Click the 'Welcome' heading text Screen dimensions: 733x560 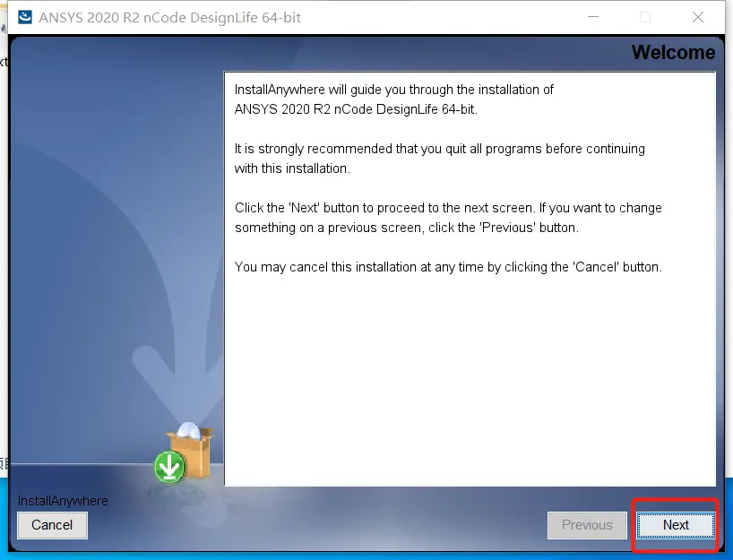click(x=673, y=52)
